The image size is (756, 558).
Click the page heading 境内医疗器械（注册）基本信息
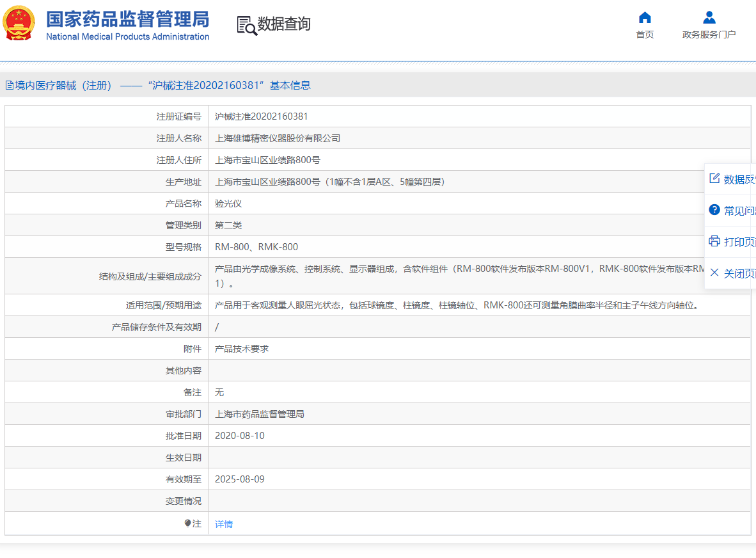pyautogui.click(x=158, y=85)
